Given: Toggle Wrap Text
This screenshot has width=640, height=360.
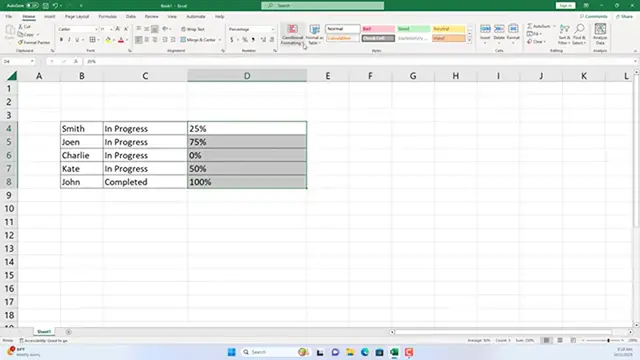Looking at the screenshot, I should point(192,29).
